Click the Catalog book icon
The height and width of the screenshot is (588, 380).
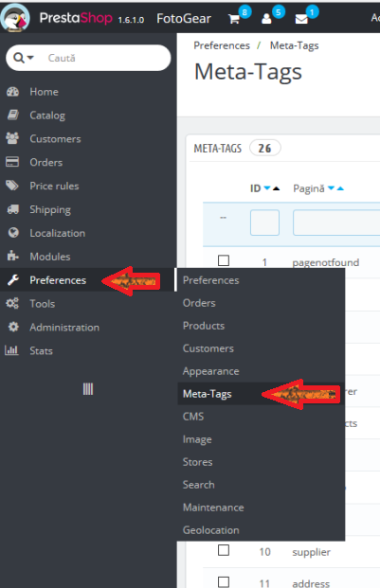12,116
